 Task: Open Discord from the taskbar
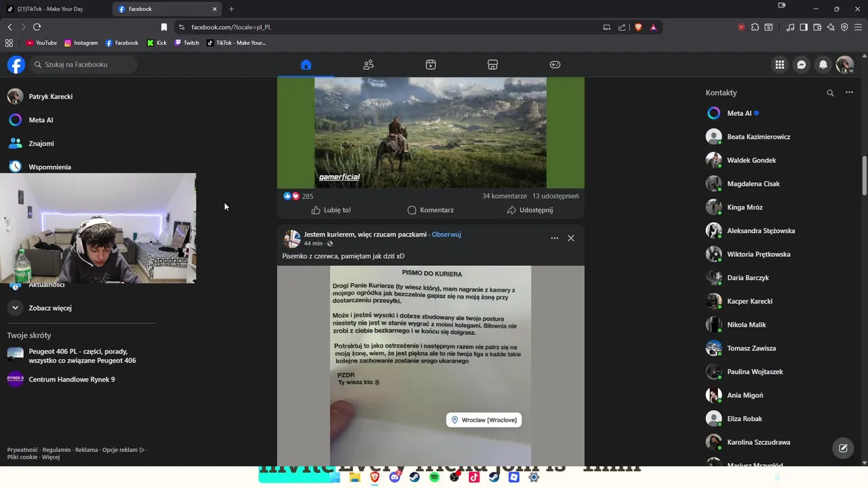[395, 477]
